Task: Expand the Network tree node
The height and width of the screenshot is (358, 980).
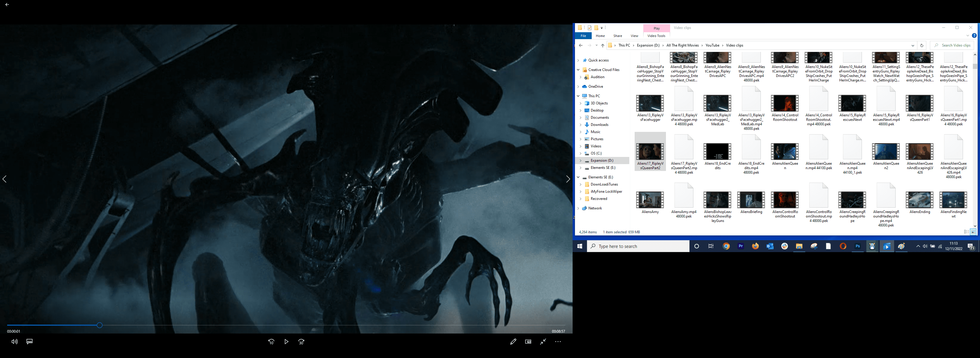Action: (578, 208)
